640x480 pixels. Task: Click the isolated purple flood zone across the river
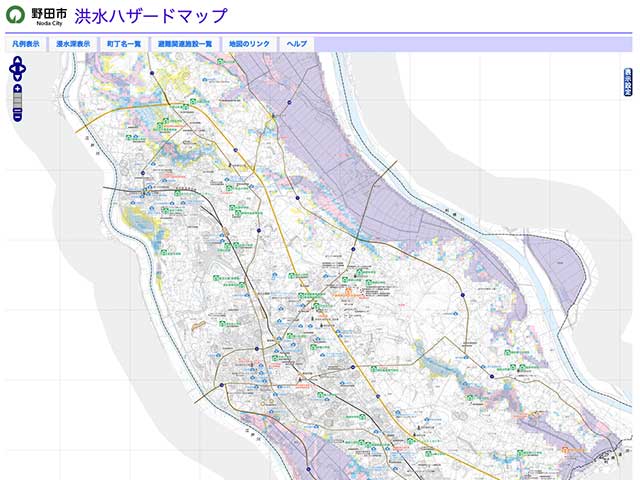coord(556,272)
